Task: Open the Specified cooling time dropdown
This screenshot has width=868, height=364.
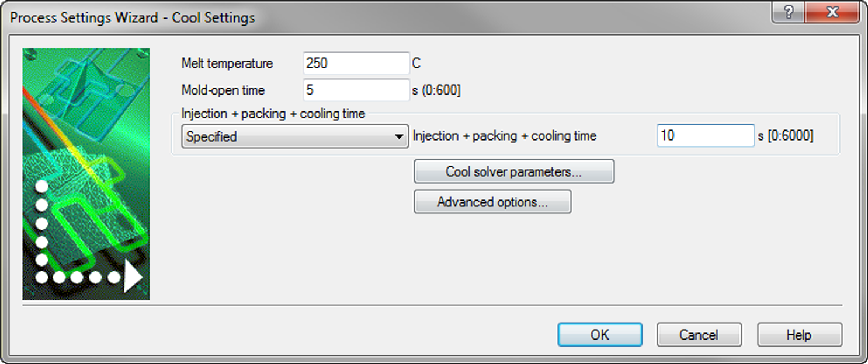Action: [x=295, y=136]
